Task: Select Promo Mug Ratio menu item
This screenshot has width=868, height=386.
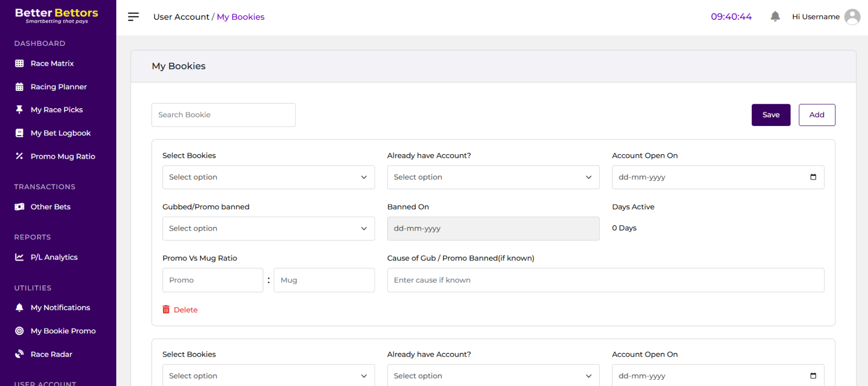Action: tap(63, 156)
